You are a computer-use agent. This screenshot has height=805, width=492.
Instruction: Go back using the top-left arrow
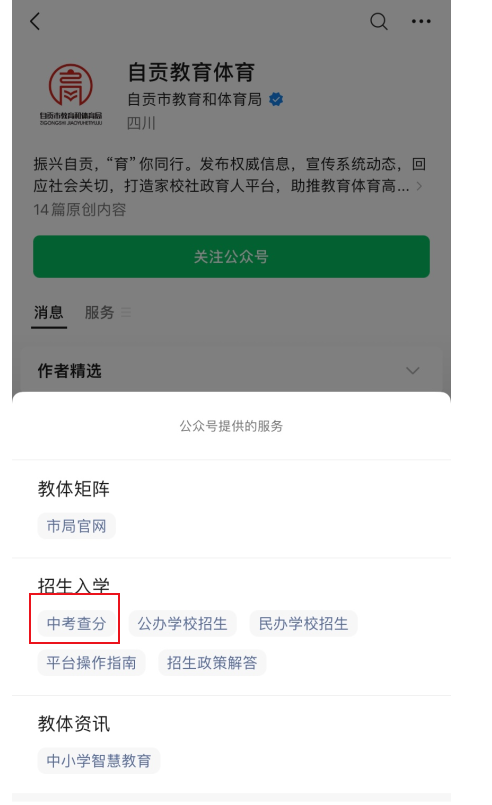[35, 21]
